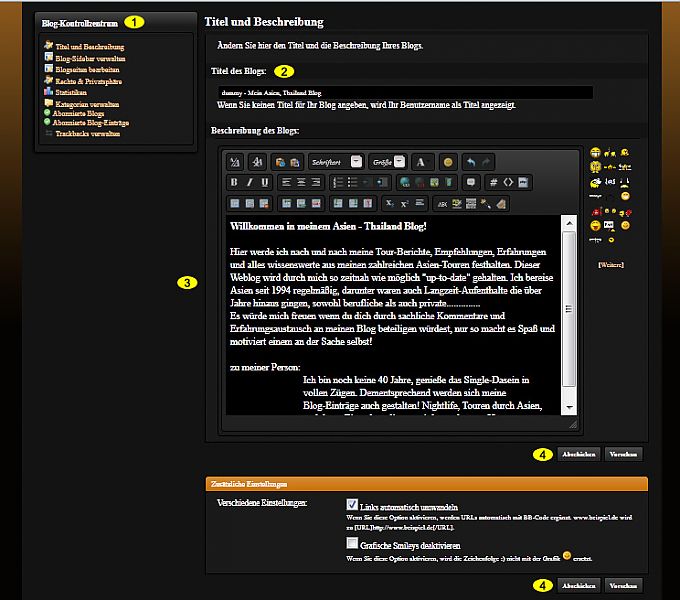
Task: Click the remove formatting icon in editor
Action: pyautogui.click(x=235, y=162)
